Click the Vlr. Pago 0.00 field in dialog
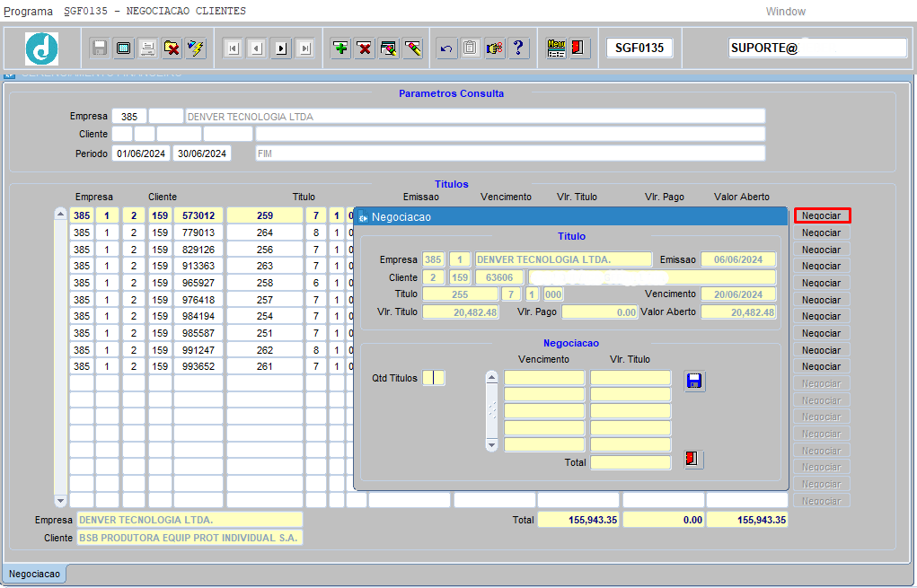917x588 pixels. pyautogui.click(x=599, y=312)
